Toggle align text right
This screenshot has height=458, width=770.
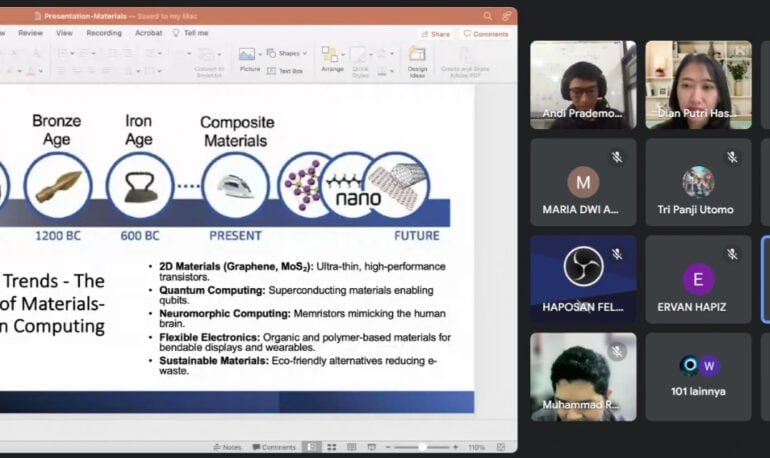92,71
